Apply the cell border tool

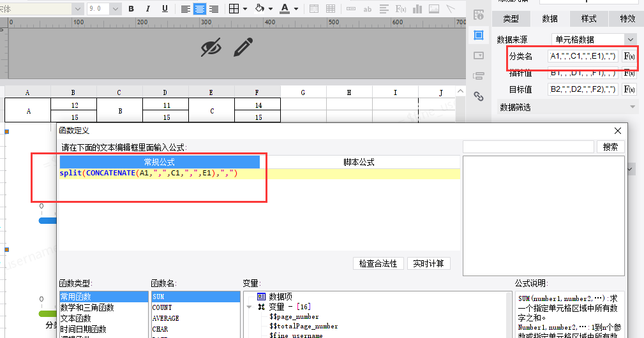(234, 9)
